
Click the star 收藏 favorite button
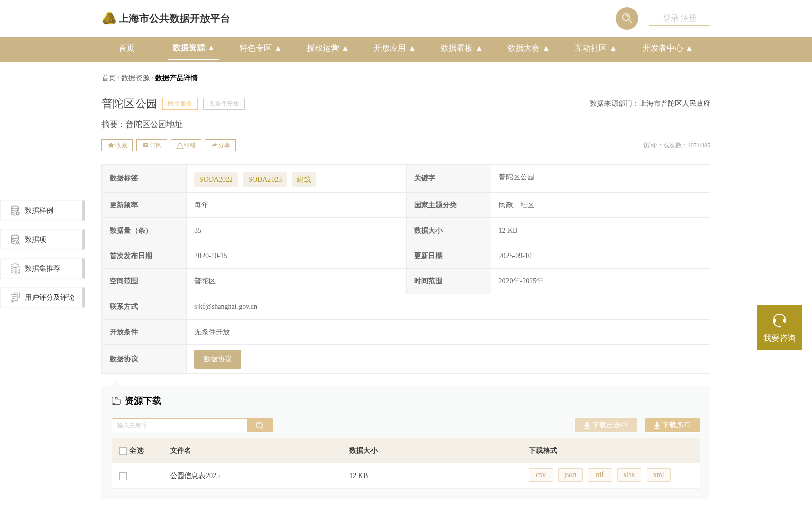point(117,145)
